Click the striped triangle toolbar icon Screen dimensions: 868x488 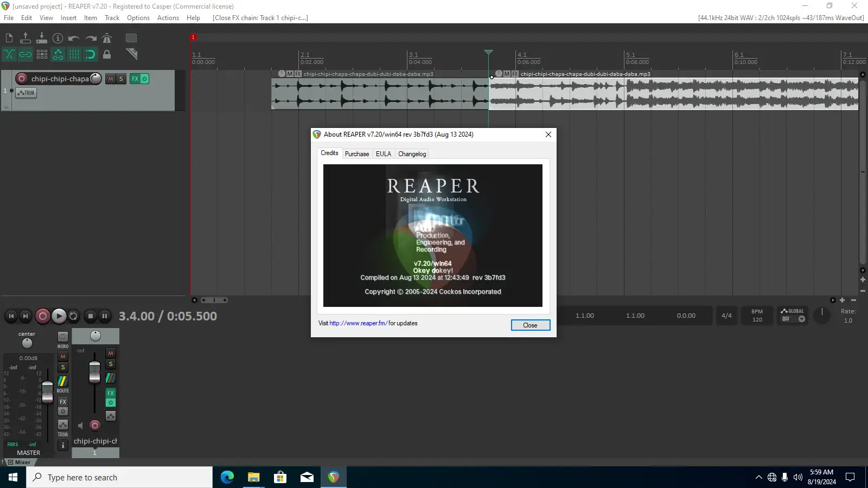click(x=131, y=54)
